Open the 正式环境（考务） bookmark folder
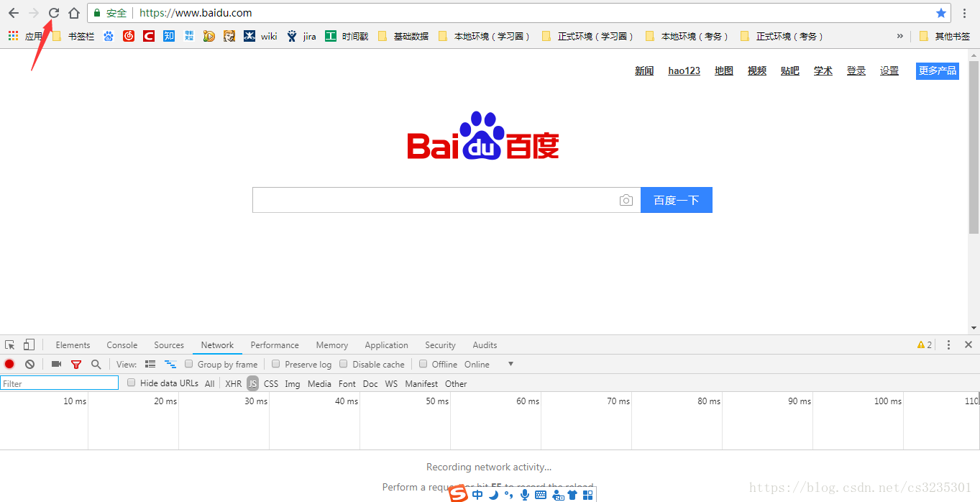This screenshot has height=502, width=980. click(782, 36)
